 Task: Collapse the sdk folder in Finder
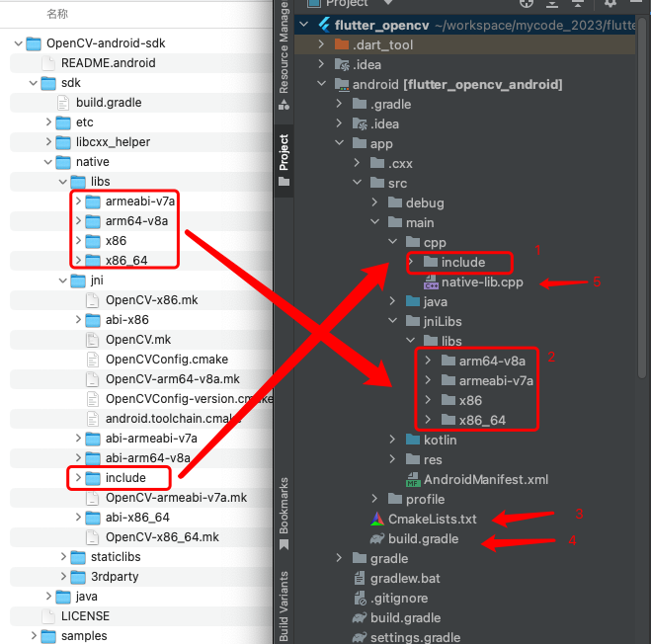point(34,83)
